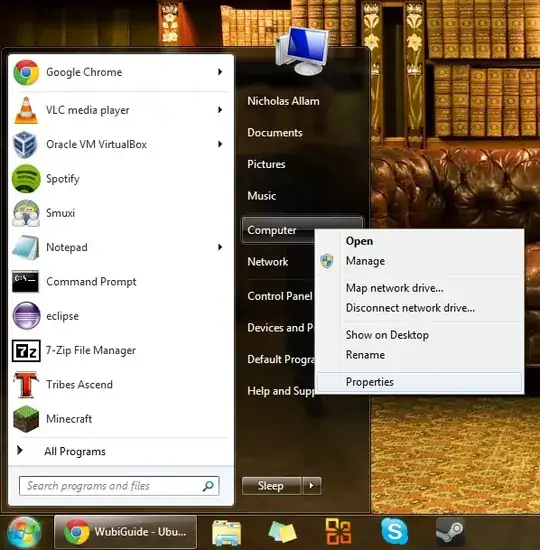This screenshot has height=550, width=540.
Task: Launch Oracle VM VirtualBox via its cube icon
Action: 25,144
